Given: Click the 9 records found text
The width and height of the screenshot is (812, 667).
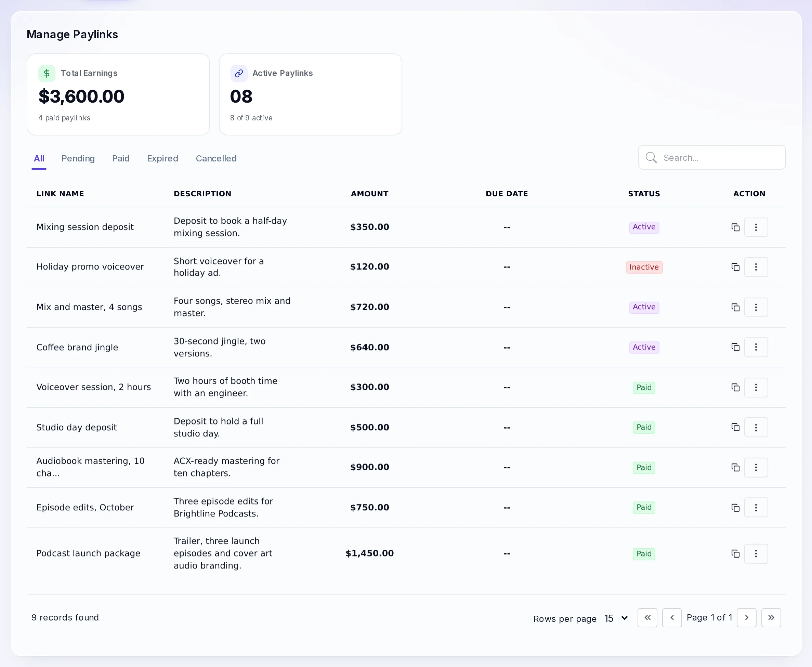Looking at the screenshot, I should (65, 618).
